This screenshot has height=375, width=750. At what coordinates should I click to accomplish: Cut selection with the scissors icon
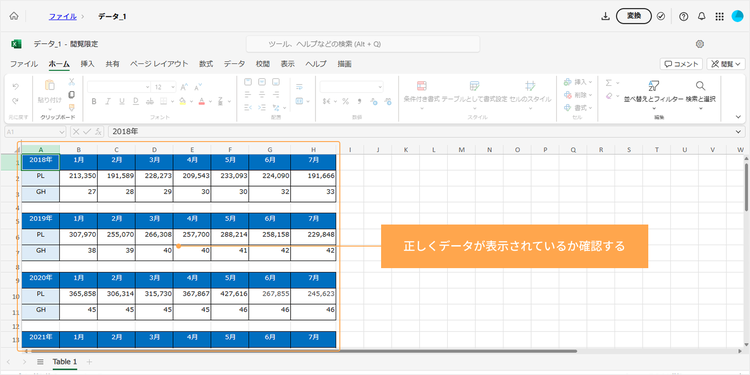72,82
